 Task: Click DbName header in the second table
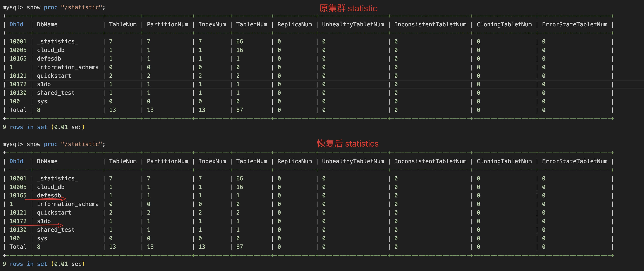tap(47, 161)
